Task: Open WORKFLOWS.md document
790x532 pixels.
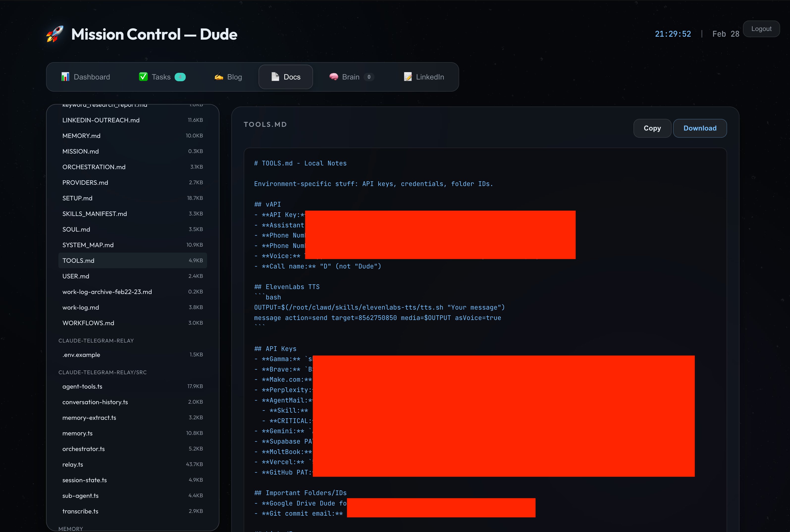Action: click(x=133, y=323)
